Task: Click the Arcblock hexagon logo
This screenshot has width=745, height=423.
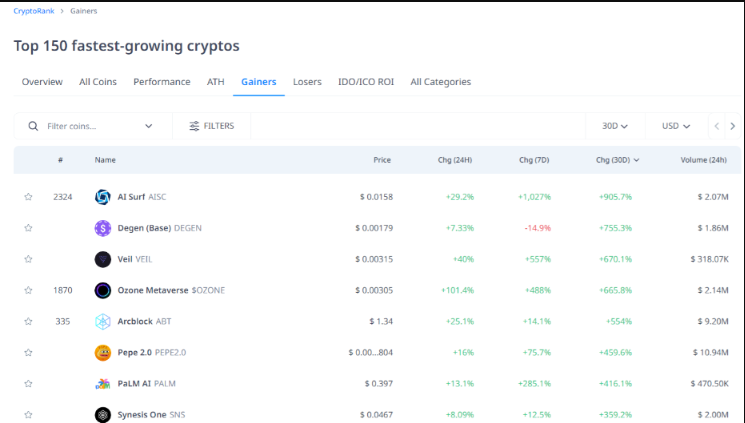Action: click(103, 321)
